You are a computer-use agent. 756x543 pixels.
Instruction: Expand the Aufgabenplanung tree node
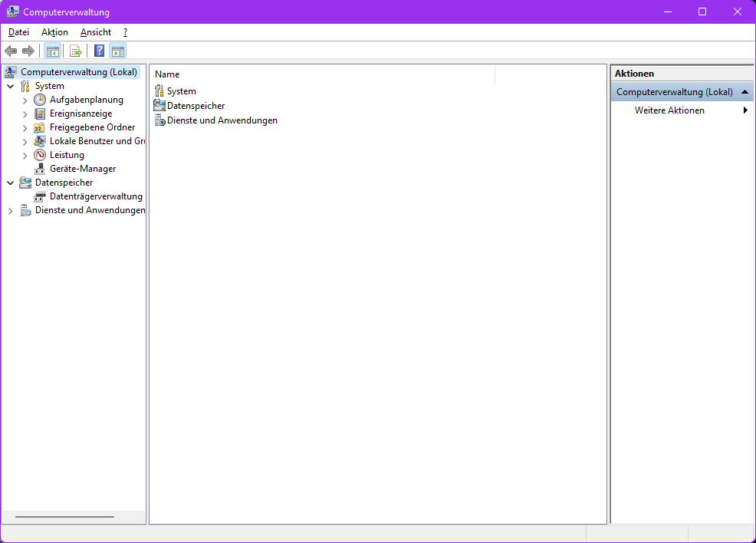coord(25,100)
